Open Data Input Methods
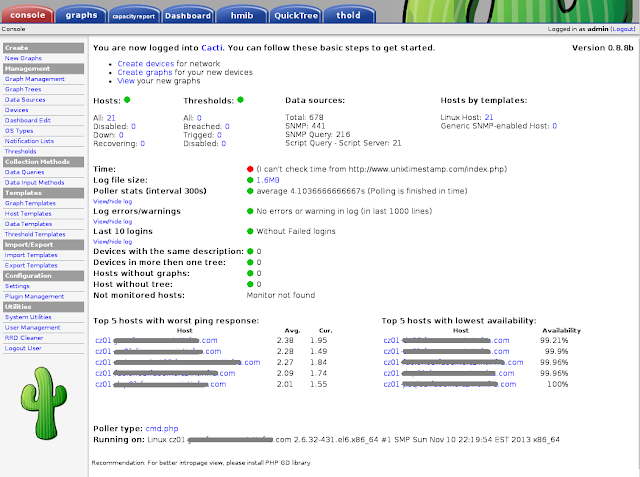Viewport: 640px width, 477px height. pyautogui.click(x=34, y=183)
